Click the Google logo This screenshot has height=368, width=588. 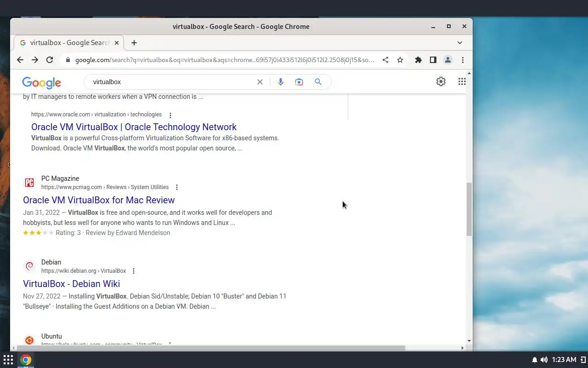point(41,82)
